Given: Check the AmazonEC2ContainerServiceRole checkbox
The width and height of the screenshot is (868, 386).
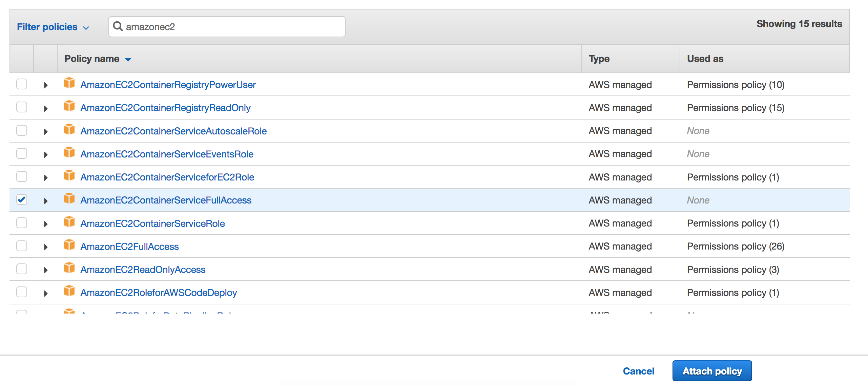Looking at the screenshot, I should [22, 223].
